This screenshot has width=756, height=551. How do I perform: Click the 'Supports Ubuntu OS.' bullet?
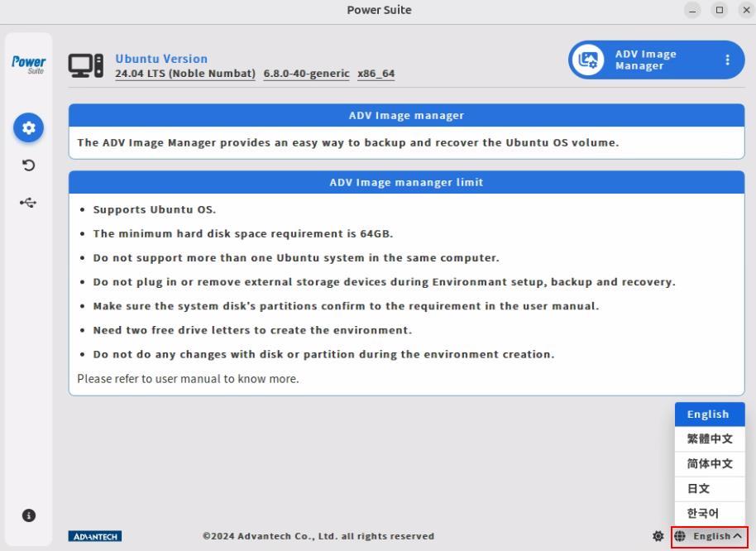coord(155,209)
